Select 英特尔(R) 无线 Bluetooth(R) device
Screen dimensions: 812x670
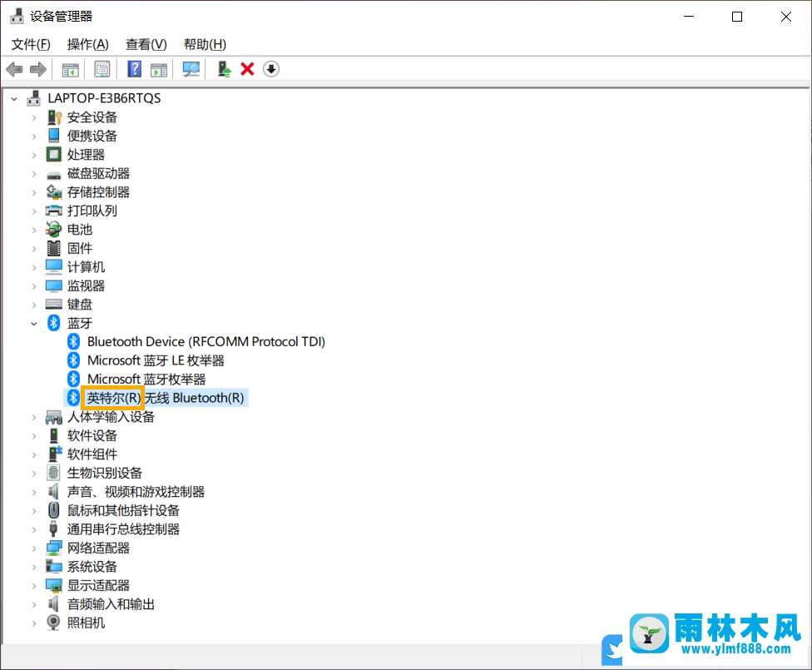coord(166,398)
